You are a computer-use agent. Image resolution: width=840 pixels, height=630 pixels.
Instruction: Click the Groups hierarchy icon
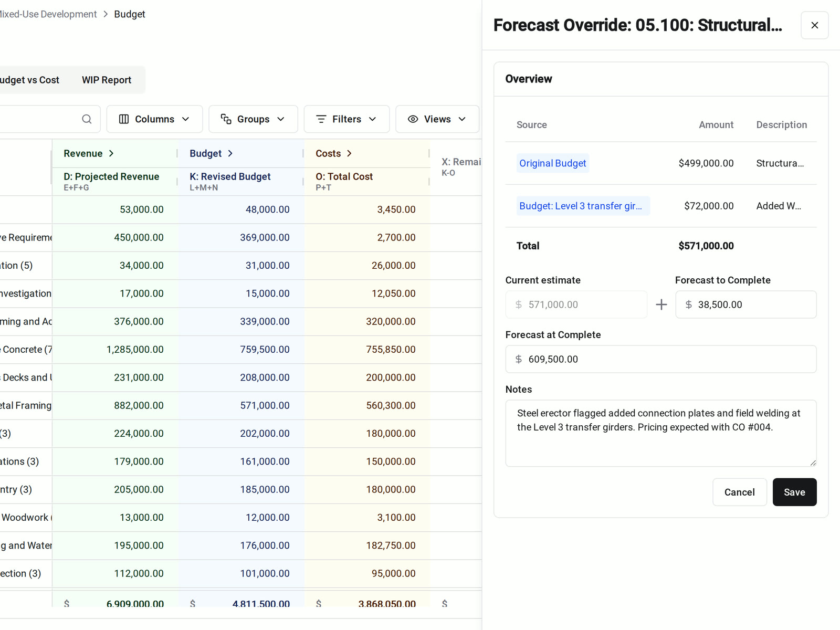tap(226, 119)
